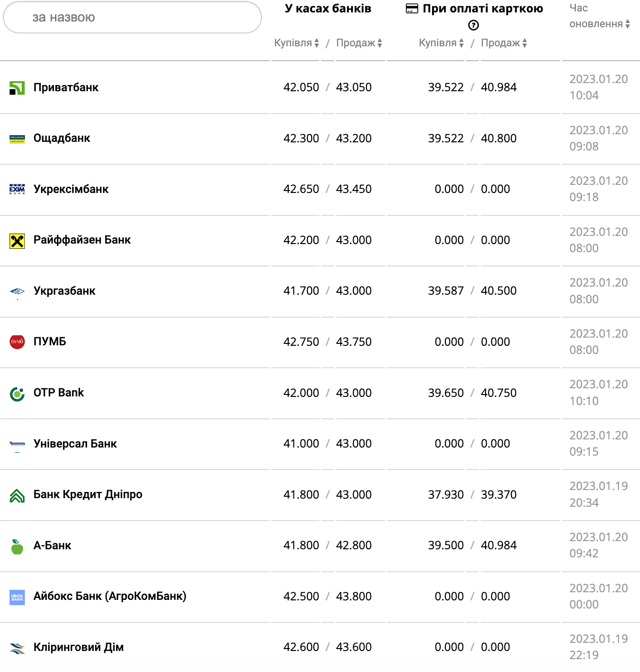Click the A-Банк green apple icon
The width and height of the screenshot is (640, 672).
[x=17, y=546]
